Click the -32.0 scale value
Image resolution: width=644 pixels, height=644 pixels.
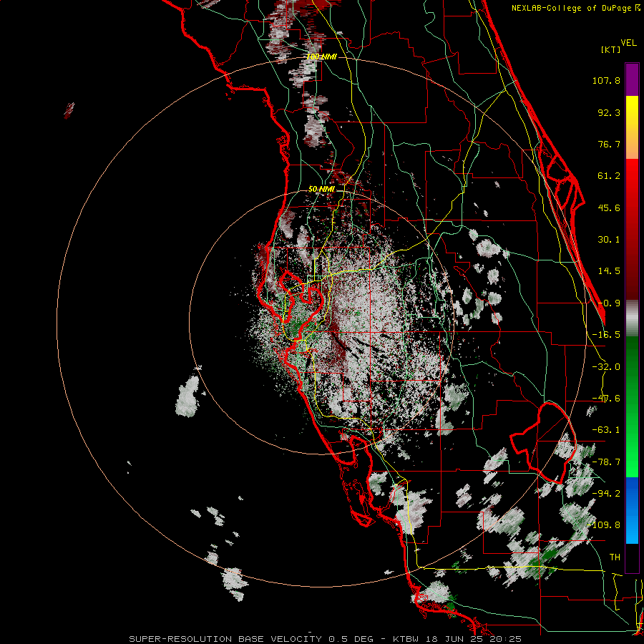point(606,367)
